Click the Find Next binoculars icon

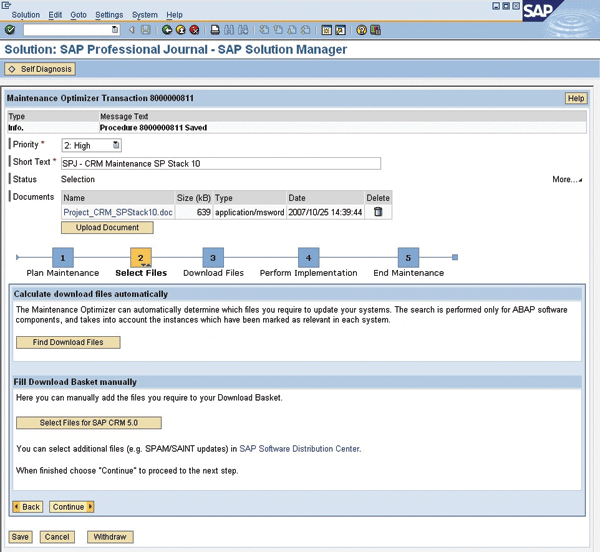[x=243, y=30]
